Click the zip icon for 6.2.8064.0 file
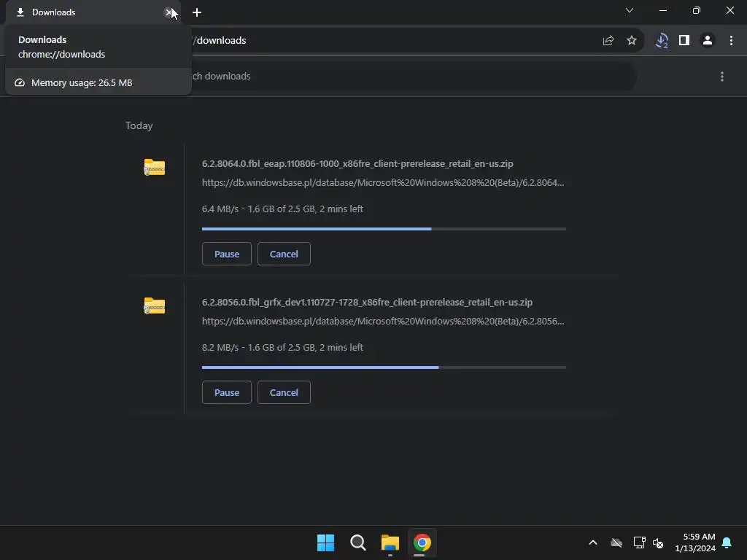The height and width of the screenshot is (560, 747). pyautogui.click(x=155, y=167)
